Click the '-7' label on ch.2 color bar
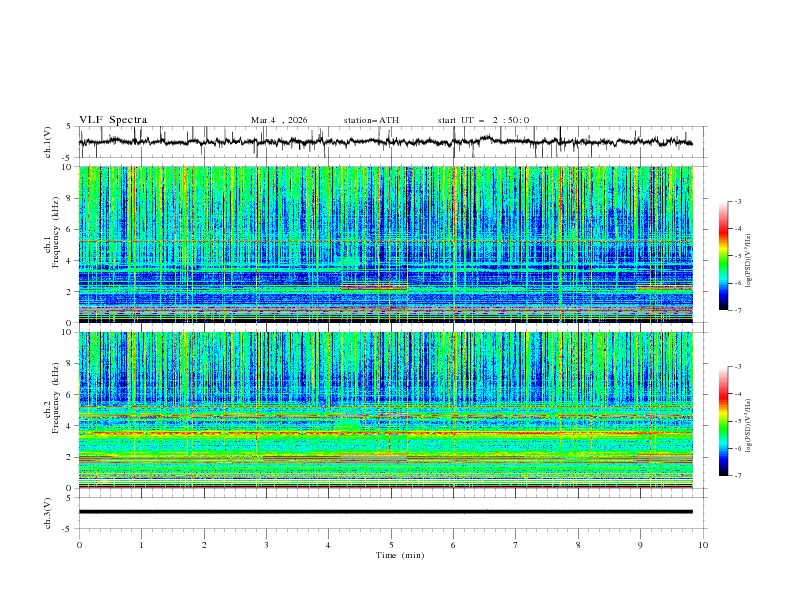The image size is (792, 612). pyautogui.click(x=738, y=476)
